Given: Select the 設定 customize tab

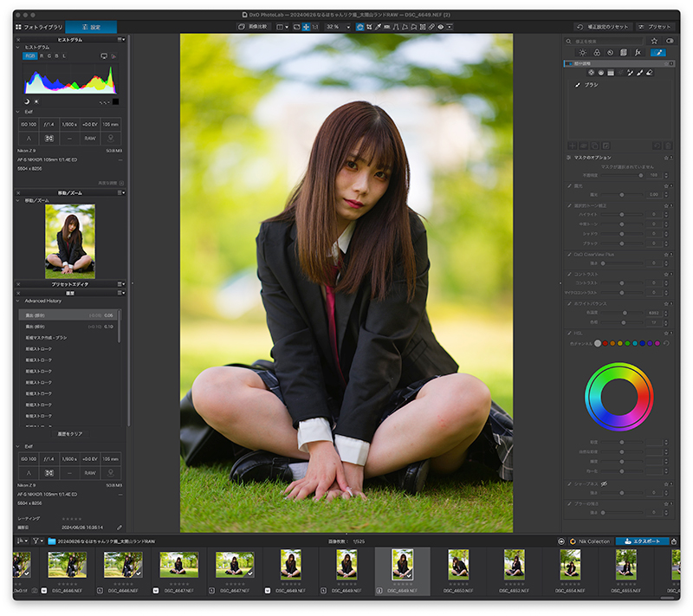Looking at the screenshot, I should (x=91, y=27).
